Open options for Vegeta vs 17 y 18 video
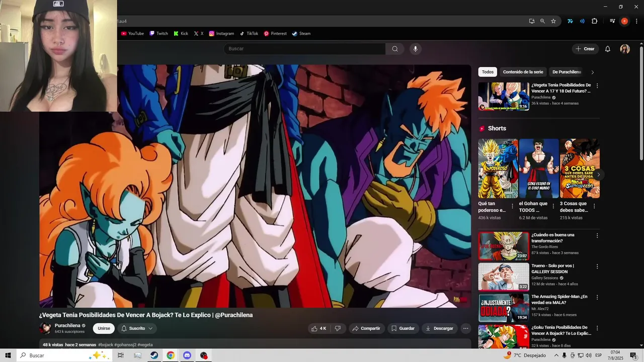 (597, 85)
